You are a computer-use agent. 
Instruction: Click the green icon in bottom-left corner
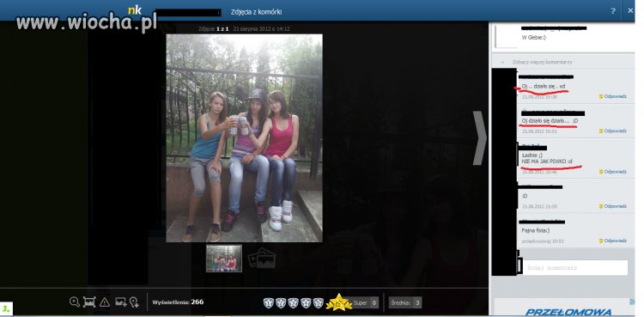click(x=6, y=308)
